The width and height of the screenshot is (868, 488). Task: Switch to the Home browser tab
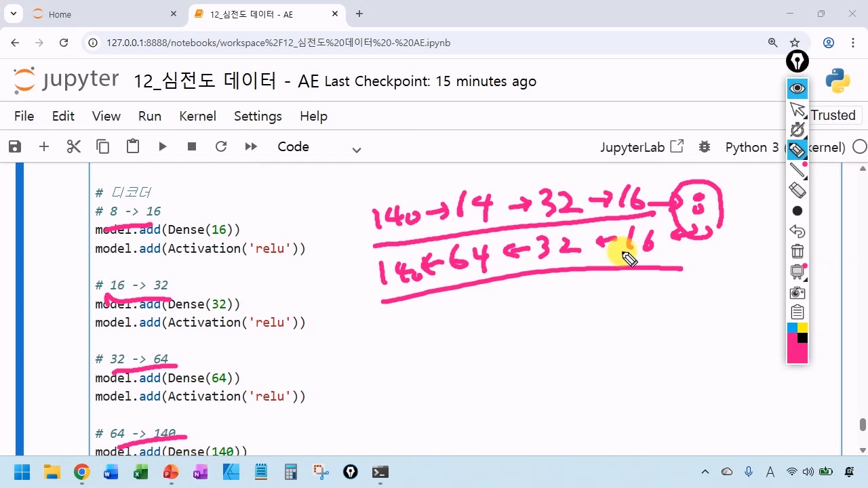pyautogui.click(x=102, y=14)
